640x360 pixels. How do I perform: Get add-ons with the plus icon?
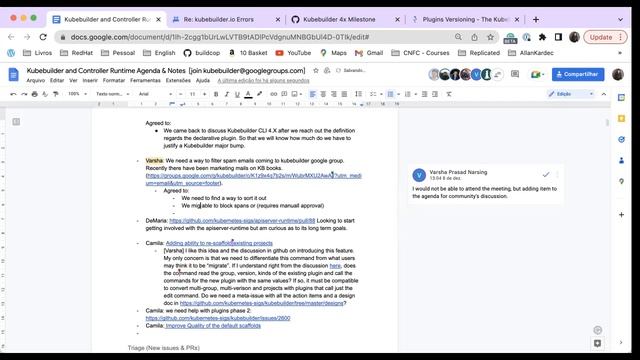pyautogui.click(x=621, y=215)
